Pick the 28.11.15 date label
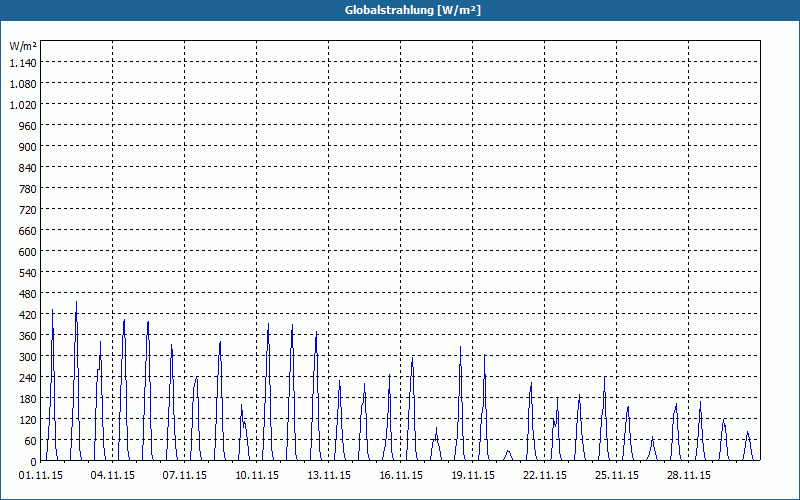Screen dimensions: 800x500 pyautogui.click(x=688, y=476)
